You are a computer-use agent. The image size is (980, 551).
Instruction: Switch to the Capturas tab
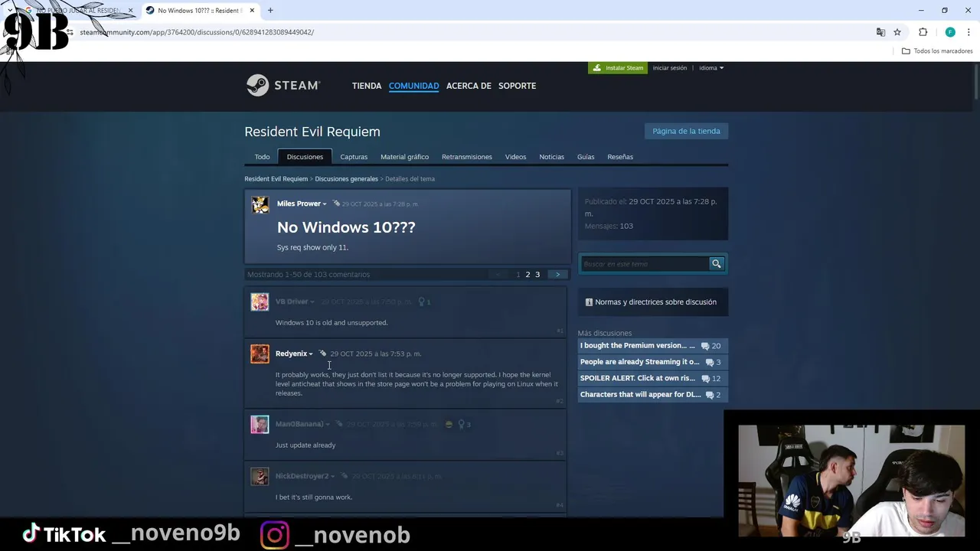(354, 157)
